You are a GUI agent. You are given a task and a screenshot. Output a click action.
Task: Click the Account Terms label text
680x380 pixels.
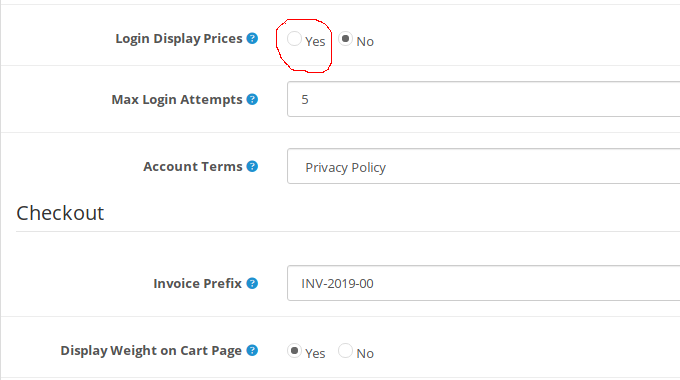coord(193,167)
